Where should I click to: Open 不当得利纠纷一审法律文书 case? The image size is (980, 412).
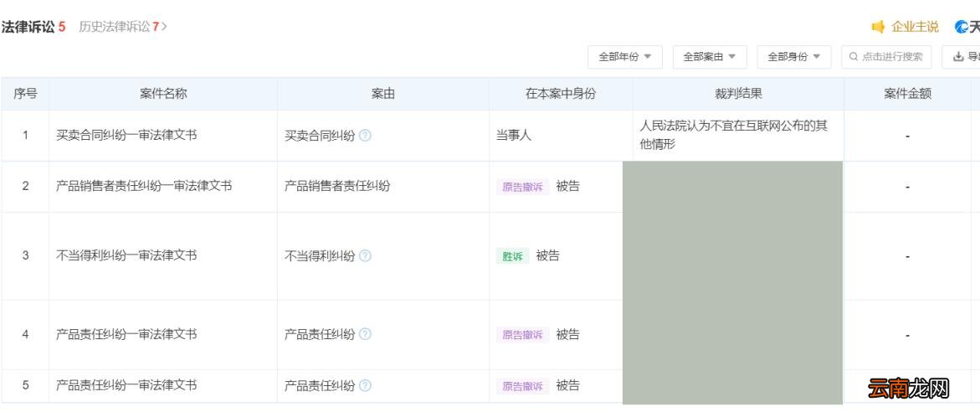(127, 255)
